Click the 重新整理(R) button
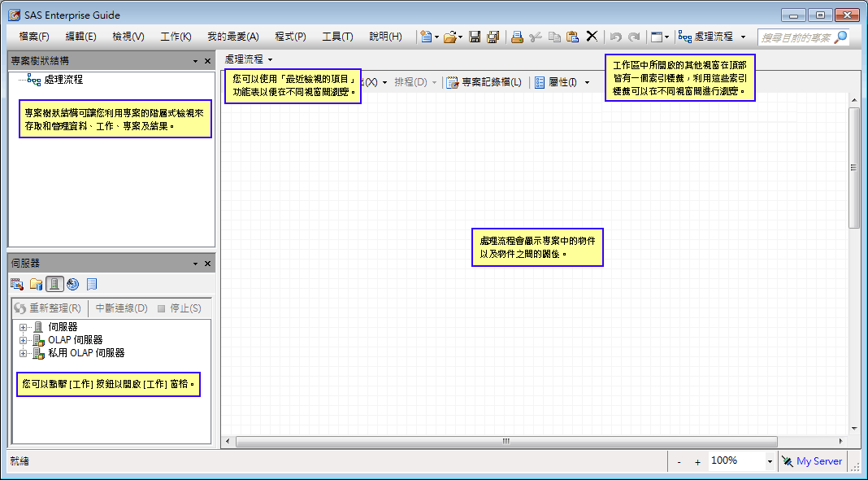The width and height of the screenshot is (868, 480). [48, 308]
